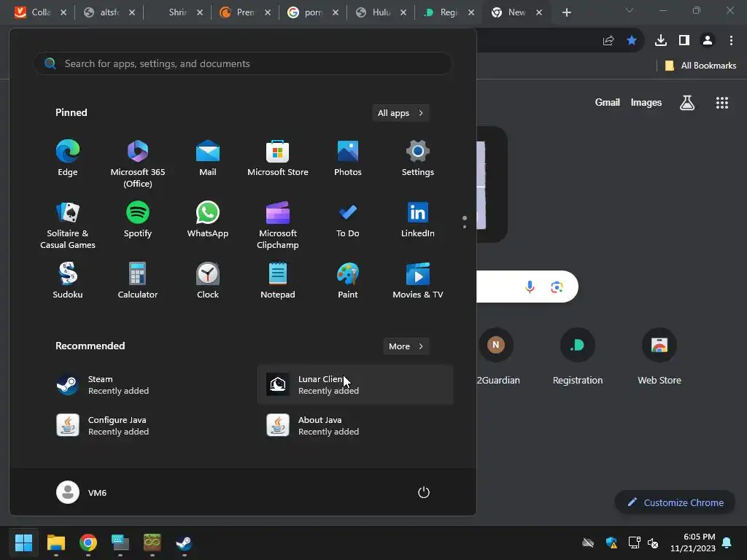Launch Notepad

[x=278, y=281]
